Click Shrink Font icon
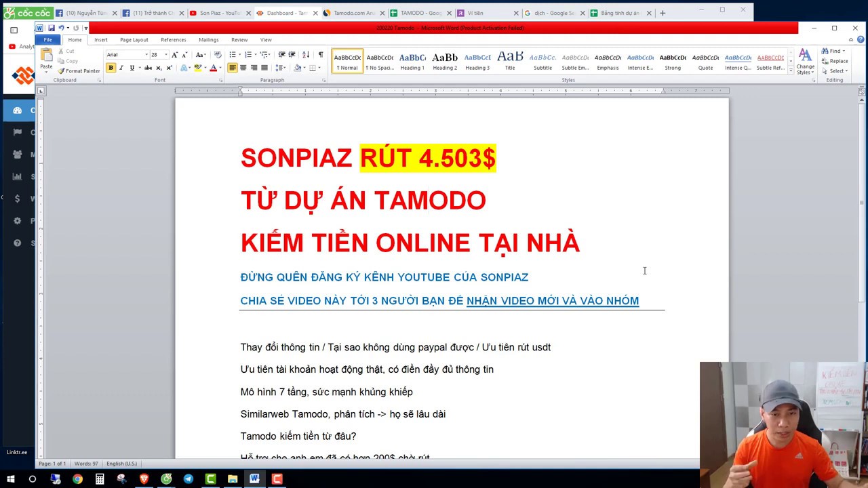The height and width of the screenshot is (488, 868). click(185, 54)
